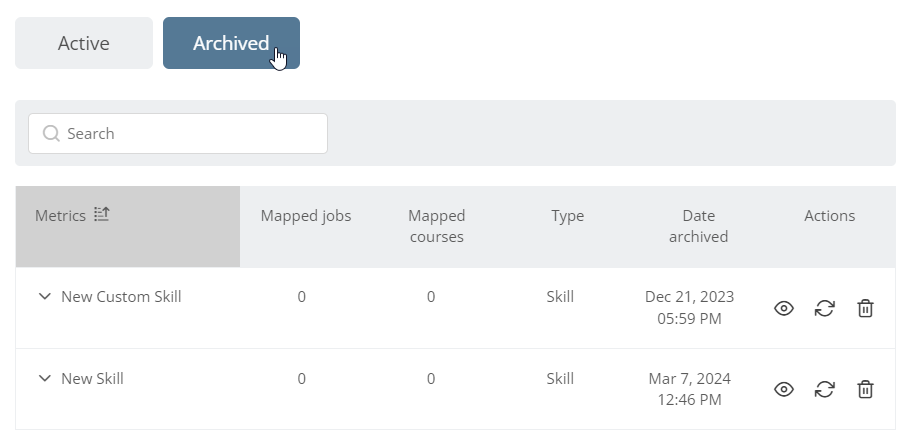
Task: Sort by Metrics using sort icon
Action: pyautogui.click(x=102, y=215)
